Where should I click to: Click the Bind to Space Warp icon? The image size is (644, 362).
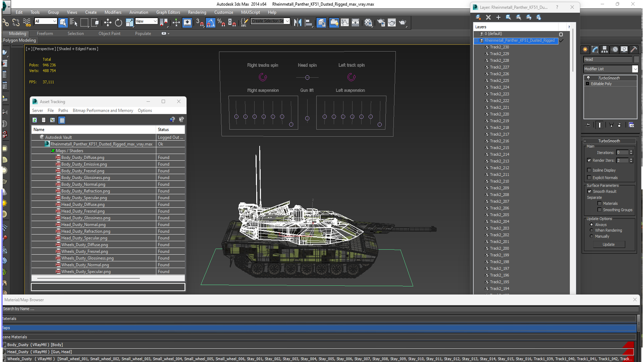(x=27, y=22)
